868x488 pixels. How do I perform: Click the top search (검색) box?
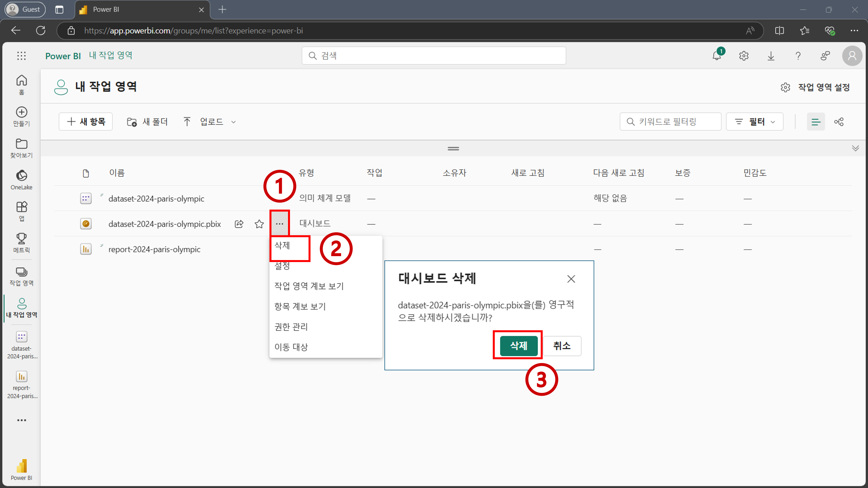[434, 56]
